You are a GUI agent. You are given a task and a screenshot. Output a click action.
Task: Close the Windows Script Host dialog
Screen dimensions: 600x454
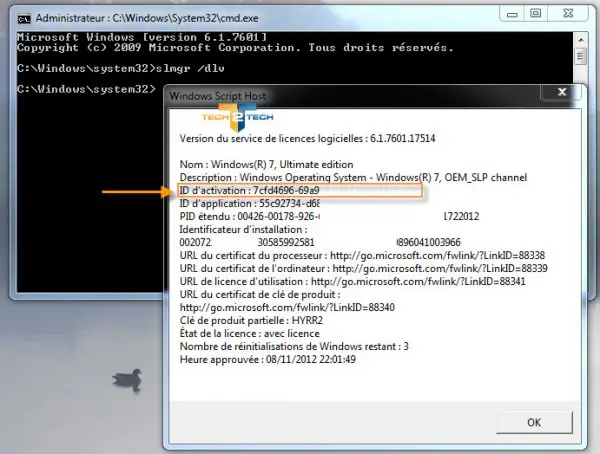click(x=562, y=92)
